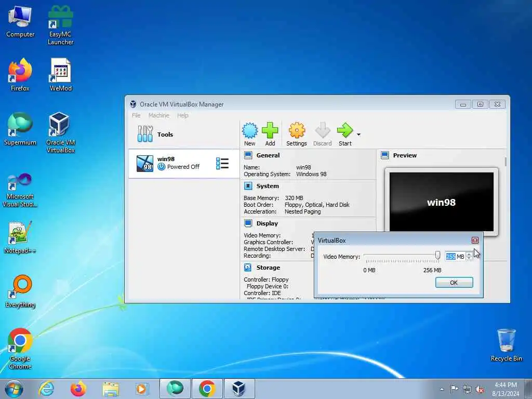Click the Boot Order value text
532x399 pixels.
point(317,205)
